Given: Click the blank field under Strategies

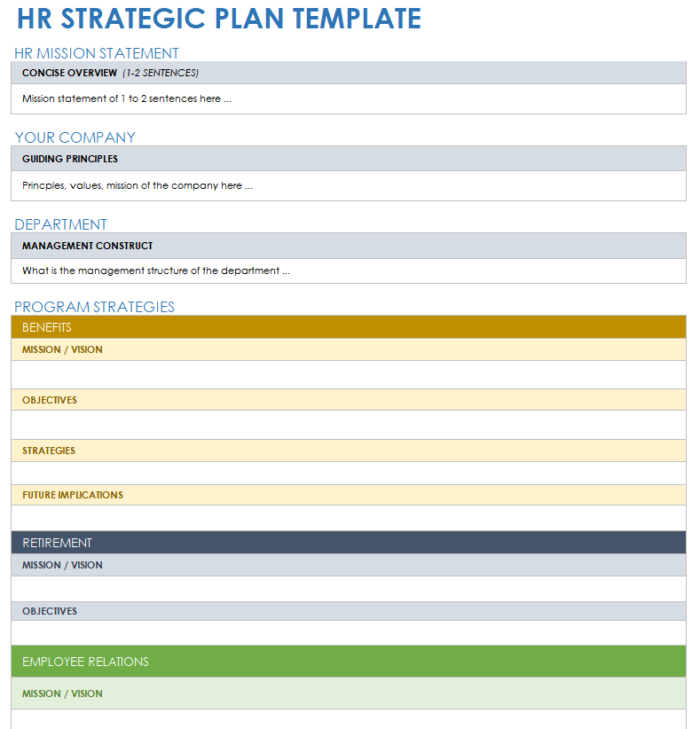Looking at the screenshot, I should (348, 473).
